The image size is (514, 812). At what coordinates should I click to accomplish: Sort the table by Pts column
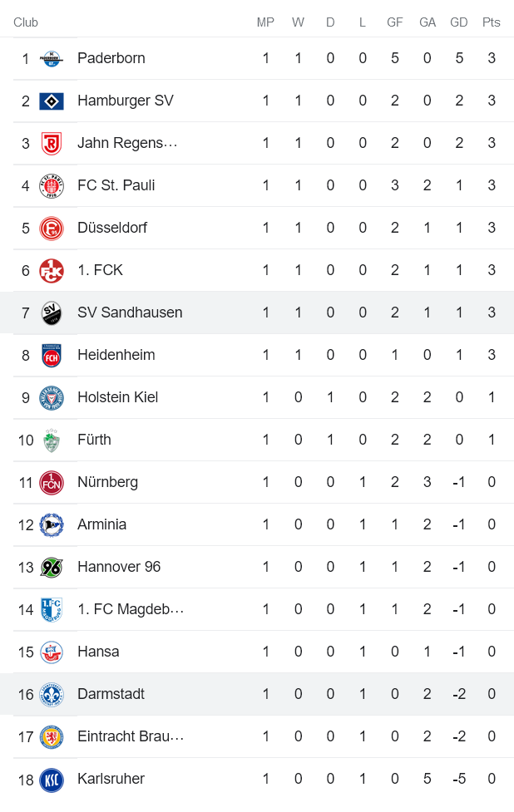pyautogui.click(x=492, y=22)
